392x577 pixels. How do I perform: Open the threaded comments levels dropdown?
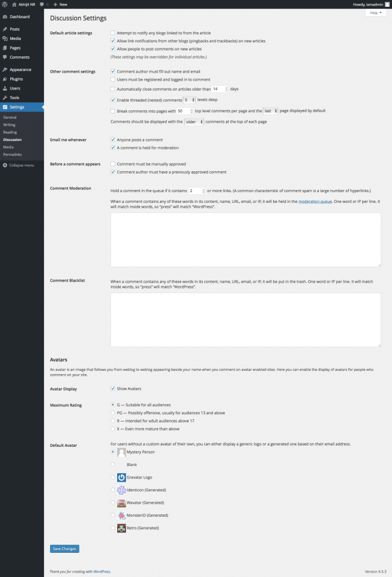189,100
